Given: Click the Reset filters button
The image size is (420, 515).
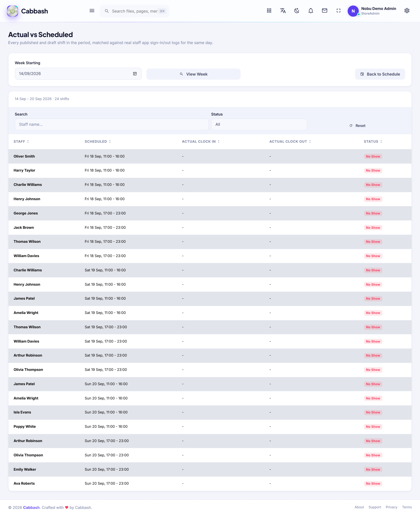Looking at the screenshot, I should tap(357, 126).
